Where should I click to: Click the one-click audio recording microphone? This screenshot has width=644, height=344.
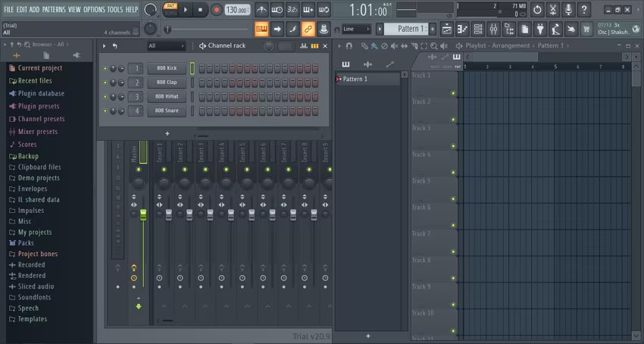[x=568, y=9]
